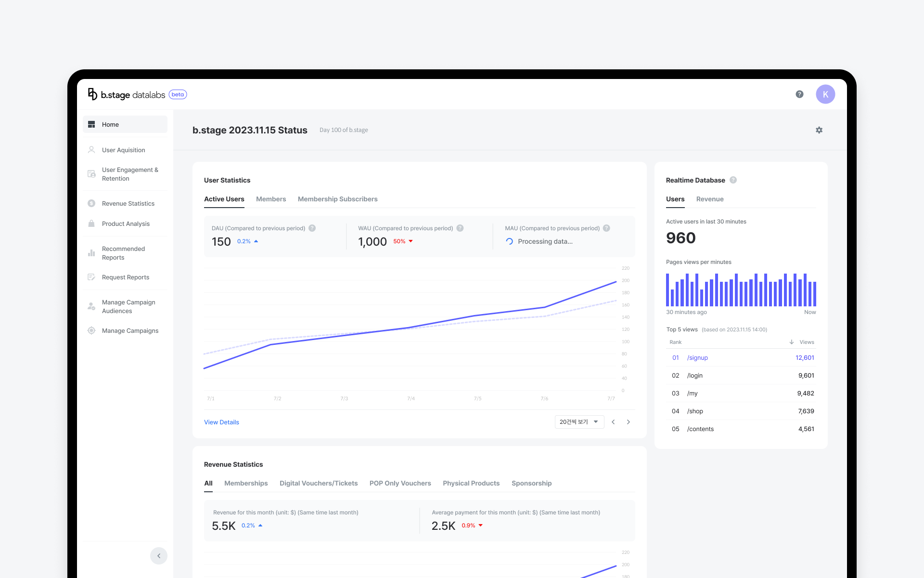Click the 7/1 label on chart axis
This screenshot has height=578, width=924.
(210, 398)
